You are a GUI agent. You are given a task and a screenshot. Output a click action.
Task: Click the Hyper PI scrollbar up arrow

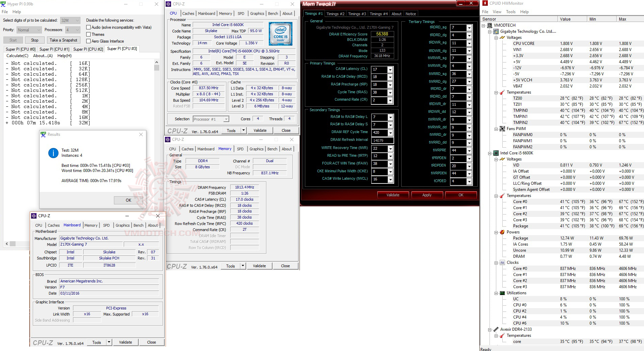[157, 62]
